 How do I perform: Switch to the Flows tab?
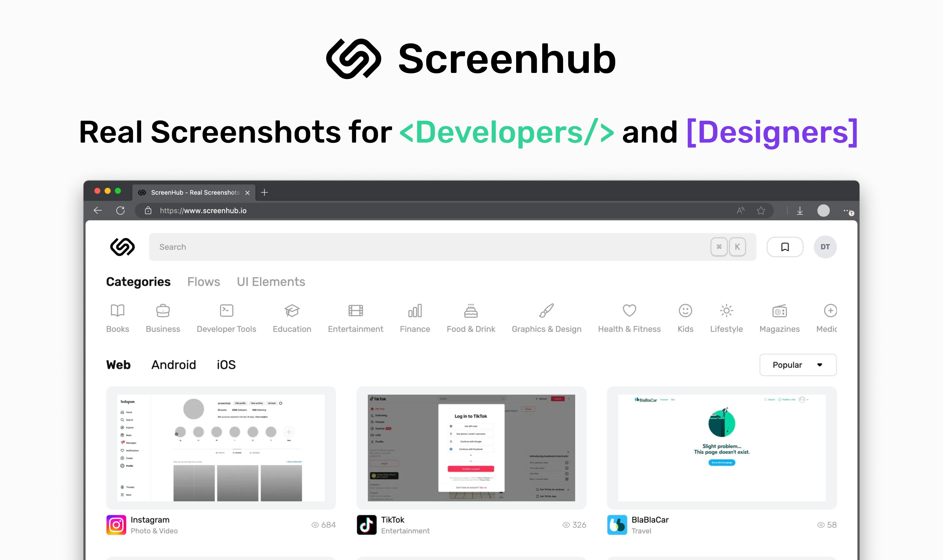pyautogui.click(x=204, y=282)
